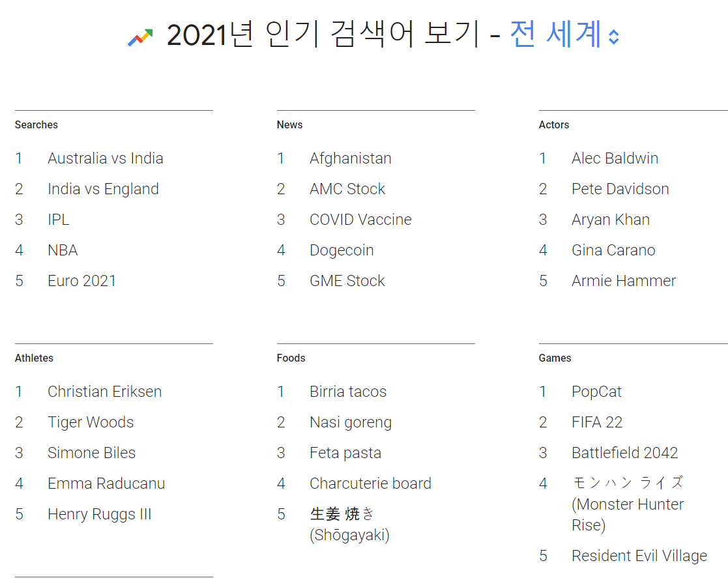Image resolution: width=728 pixels, height=578 pixels.
Task: Open Simone Biles athlete entry
Action: point(91,453)
